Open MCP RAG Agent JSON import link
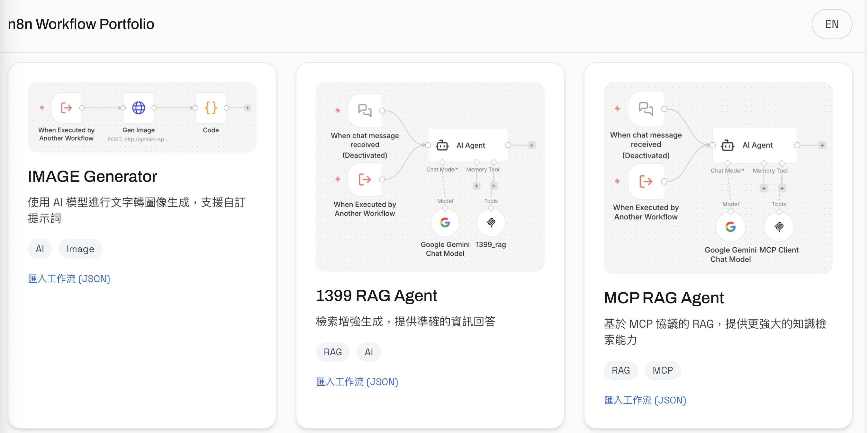868x433 pixels. 645,400
